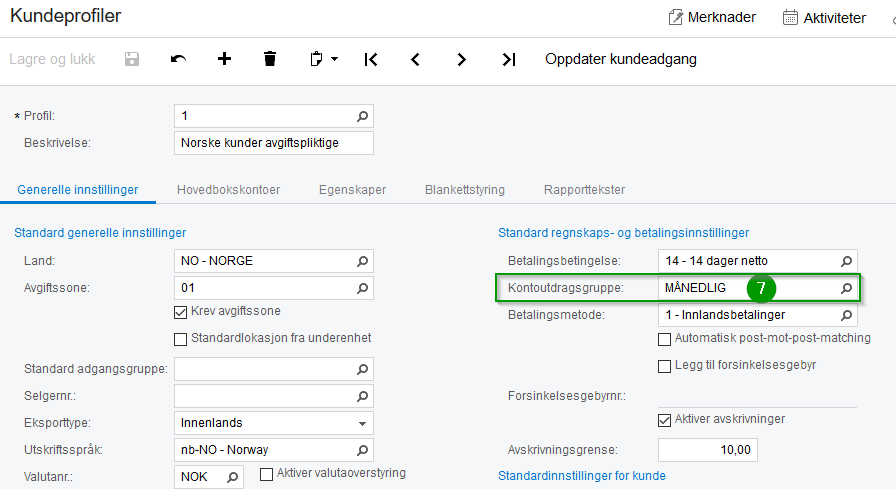Click the undo arrow icon

tap(178, 59)
